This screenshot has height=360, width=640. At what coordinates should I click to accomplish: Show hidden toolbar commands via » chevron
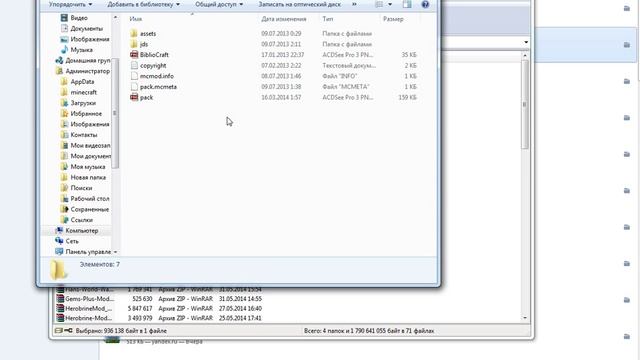(x=354, y=4)
